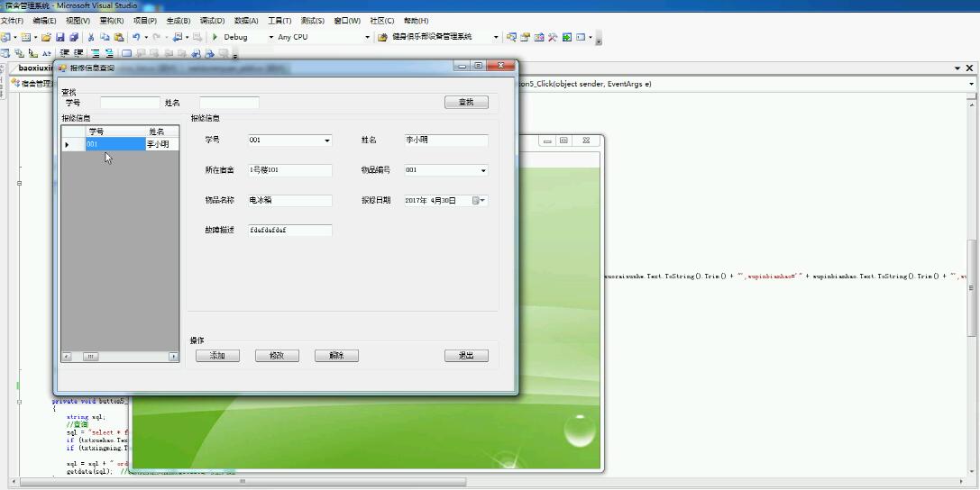980x490 pixels.
Task: Click the 修改 button
Action: (277, 356)
